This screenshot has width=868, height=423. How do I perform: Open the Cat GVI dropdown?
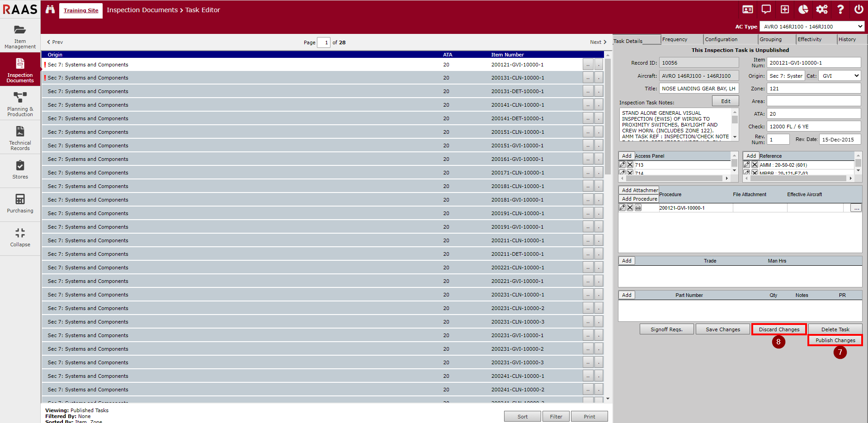(840, 76)
